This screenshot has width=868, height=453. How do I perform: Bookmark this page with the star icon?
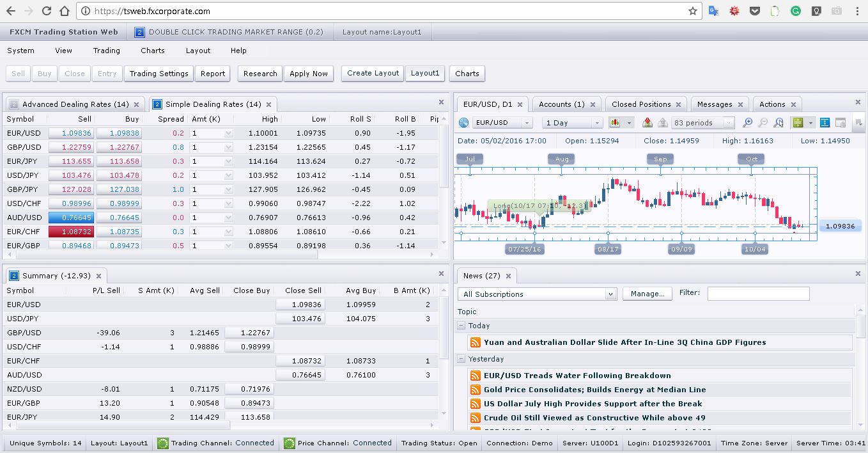pos(693,11)
